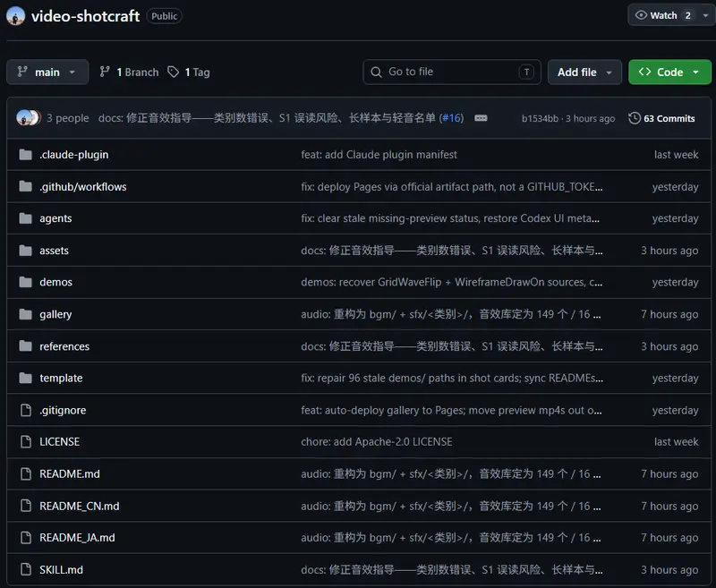
Task: Click the folder icon for references
Action: (26, 346)
